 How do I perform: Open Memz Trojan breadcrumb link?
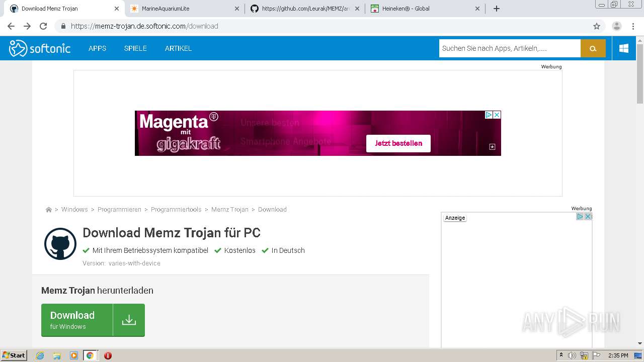tap(230, 210)
